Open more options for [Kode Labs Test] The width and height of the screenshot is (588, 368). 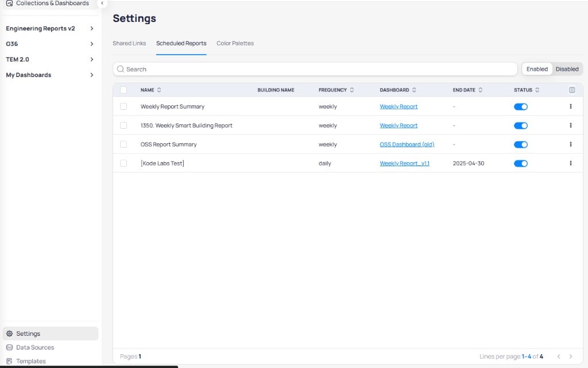[571, 163]
